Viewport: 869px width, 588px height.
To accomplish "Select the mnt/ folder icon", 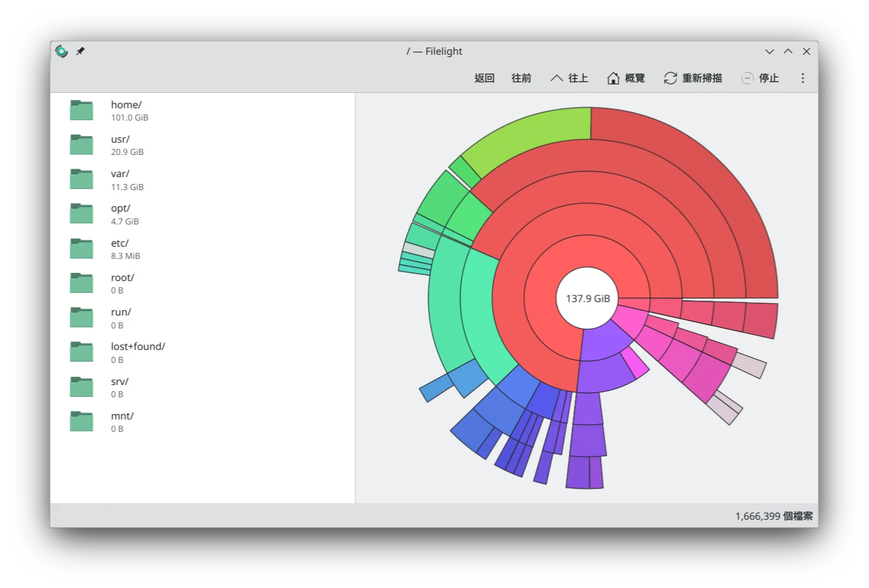I will click(81, 422).
